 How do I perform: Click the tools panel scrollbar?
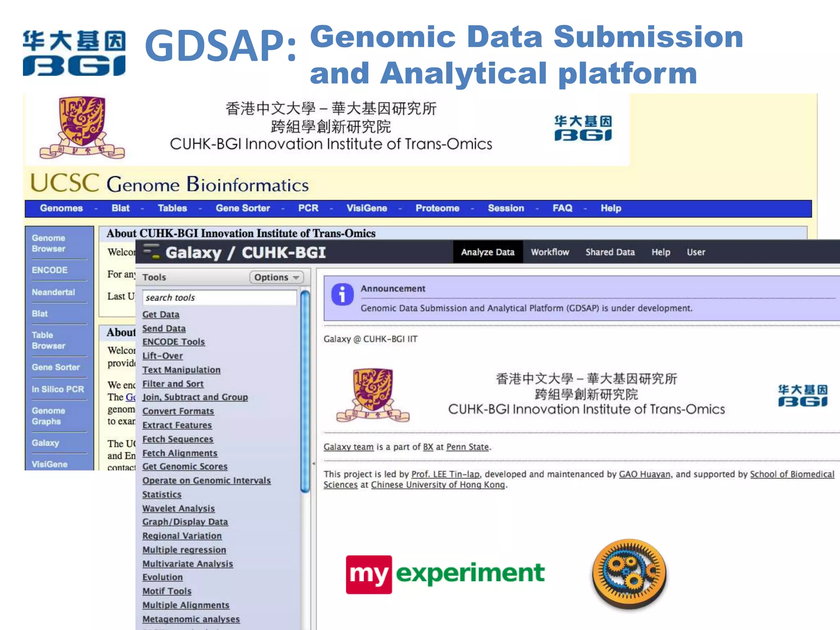pyautogui.click(x=305, y=392)
